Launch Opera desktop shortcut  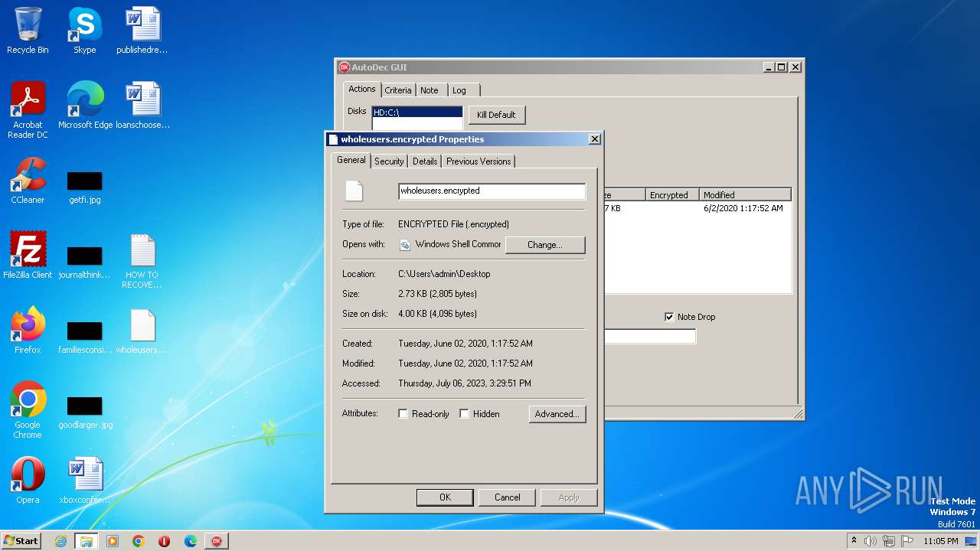28,481
